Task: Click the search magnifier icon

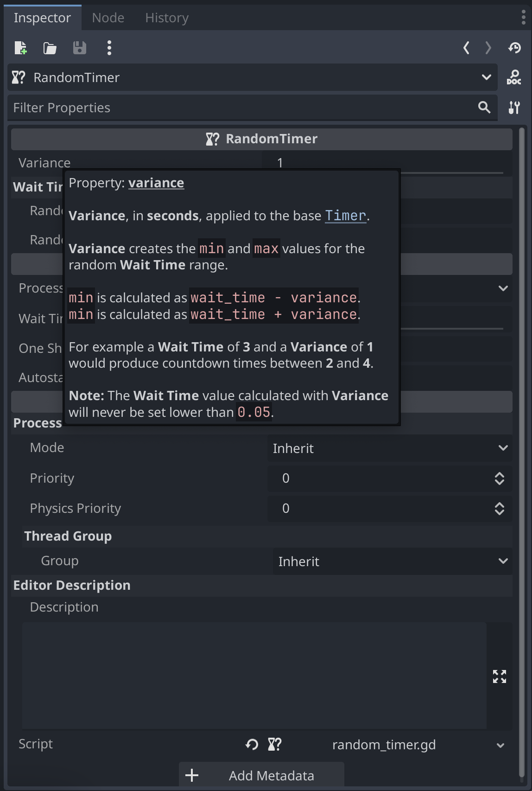Action: (x=484, y=108)
